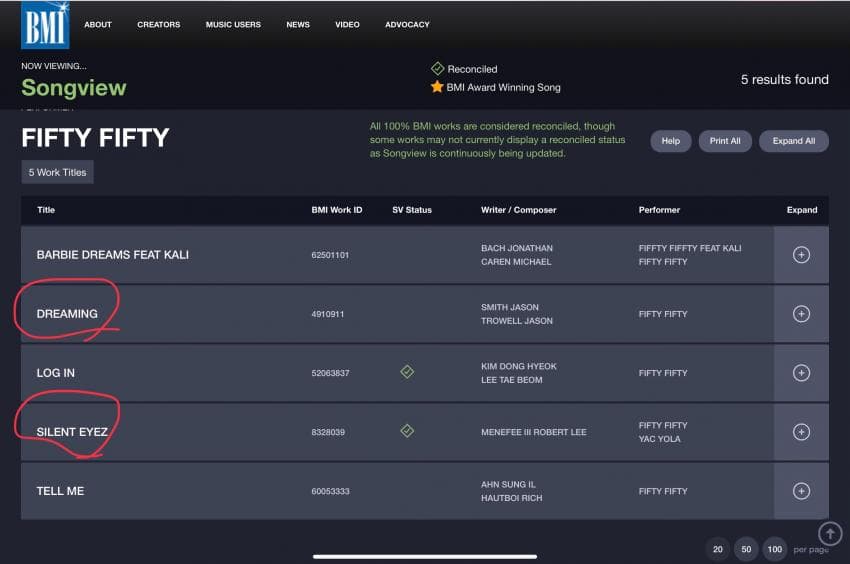Open the News menu

coord(298,24)
